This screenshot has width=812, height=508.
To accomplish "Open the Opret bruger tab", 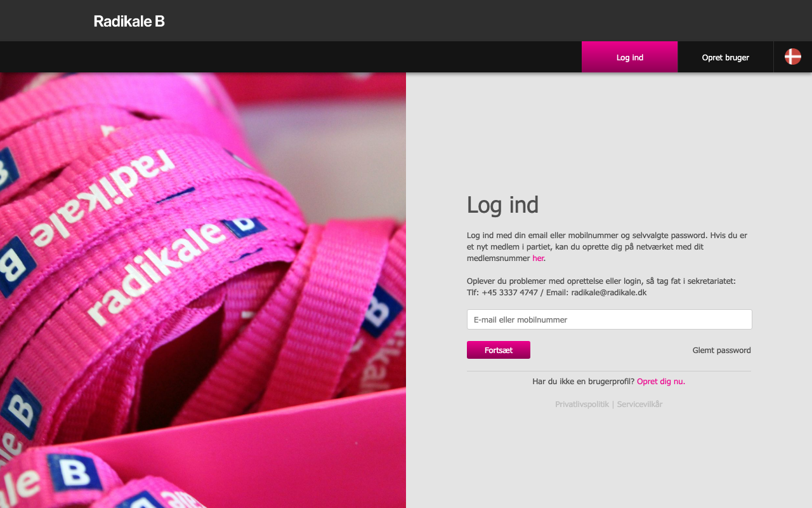I will pyautogui.click(x=726, y=57).
